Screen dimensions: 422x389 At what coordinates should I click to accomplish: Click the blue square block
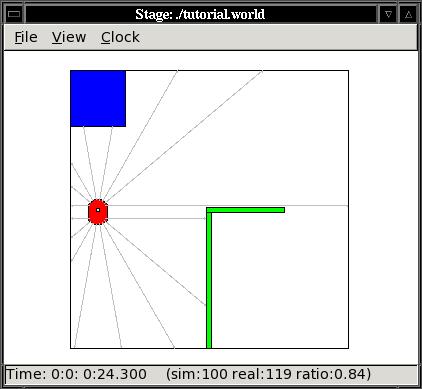tap(98, 99)
